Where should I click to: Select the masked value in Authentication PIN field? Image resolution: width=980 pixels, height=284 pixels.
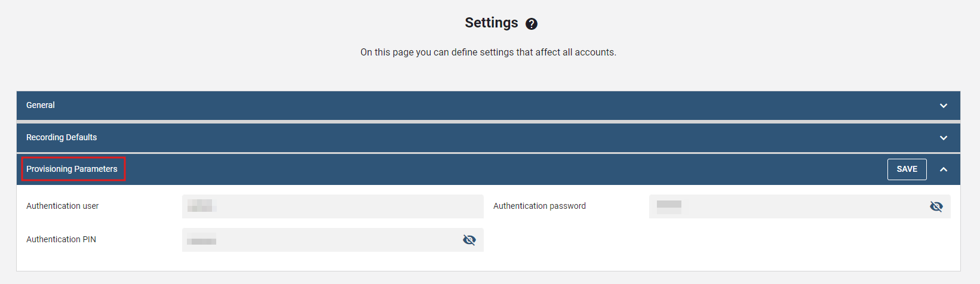tap(202, 240)
